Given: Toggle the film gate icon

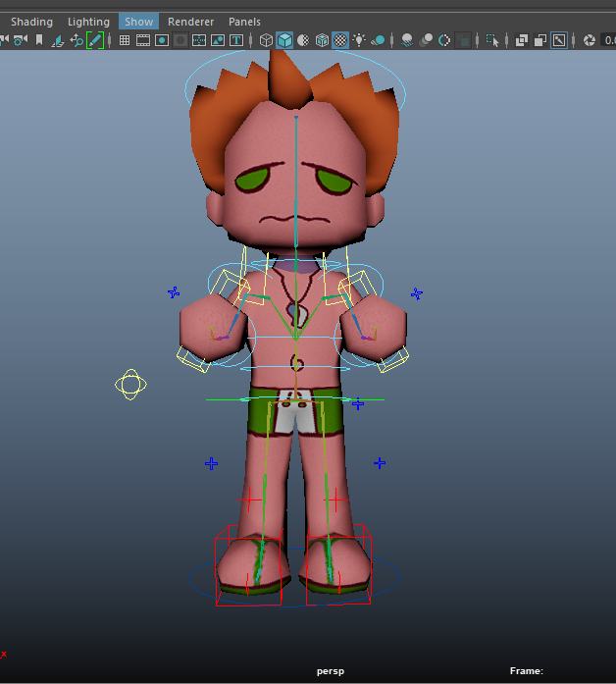Looking at the screenshot, I should tap(143, 40).
